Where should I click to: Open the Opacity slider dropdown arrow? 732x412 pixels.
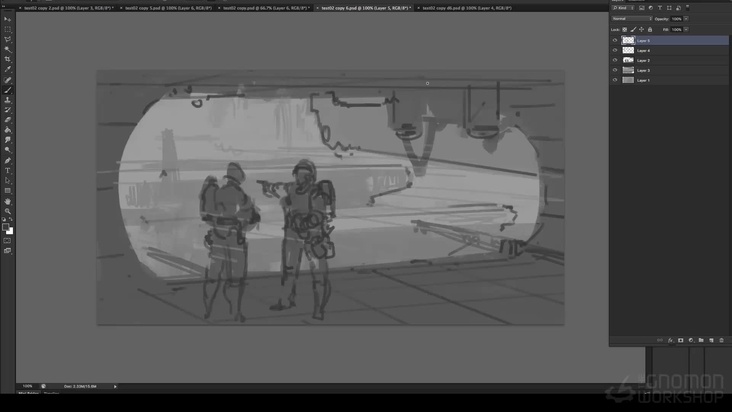[686, 19]
